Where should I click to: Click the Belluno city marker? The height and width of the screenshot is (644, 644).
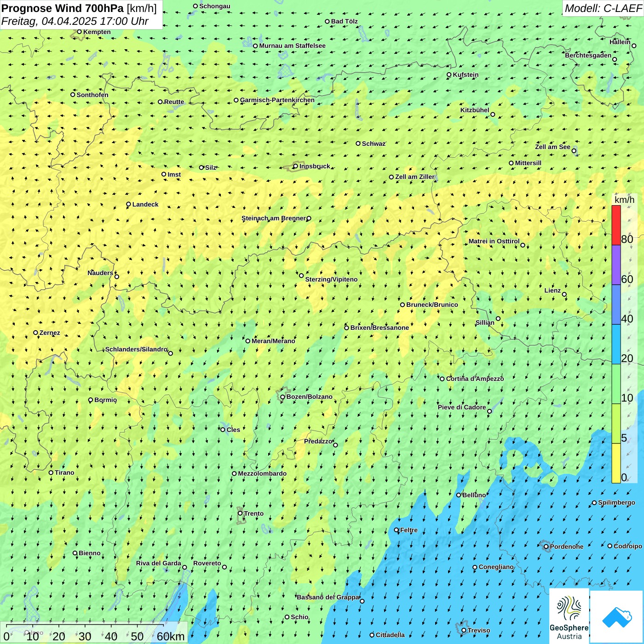pos(459,495)
